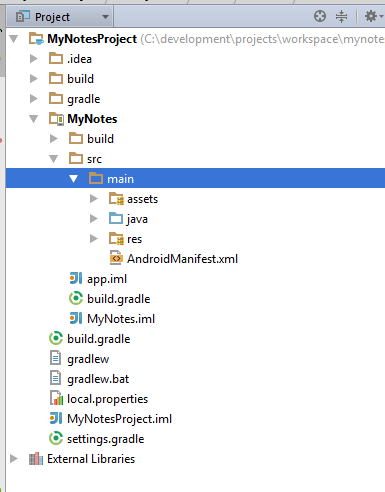385x492 pixels.
Task: Click the assets resource folder icon
Action: (x=116, y=199)
